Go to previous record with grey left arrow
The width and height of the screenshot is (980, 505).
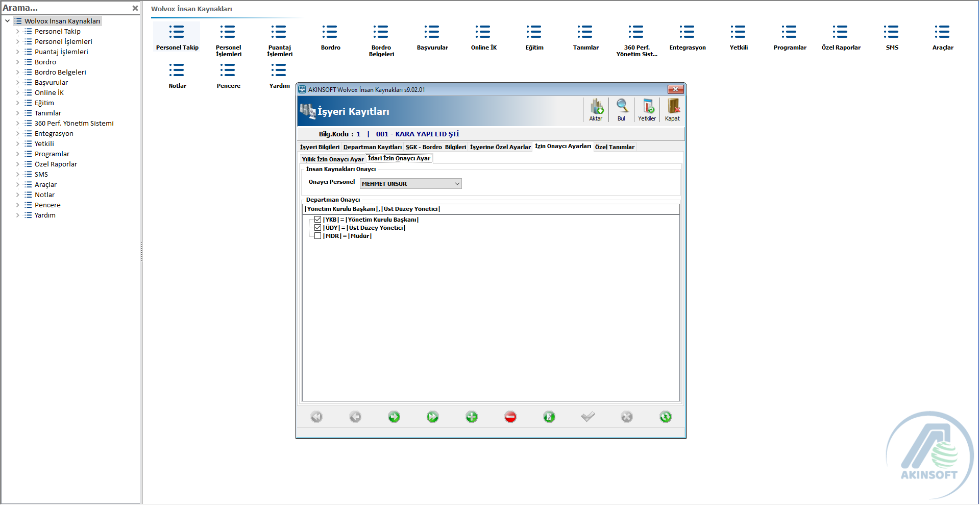pyautogui.click(x=355, y=417)
